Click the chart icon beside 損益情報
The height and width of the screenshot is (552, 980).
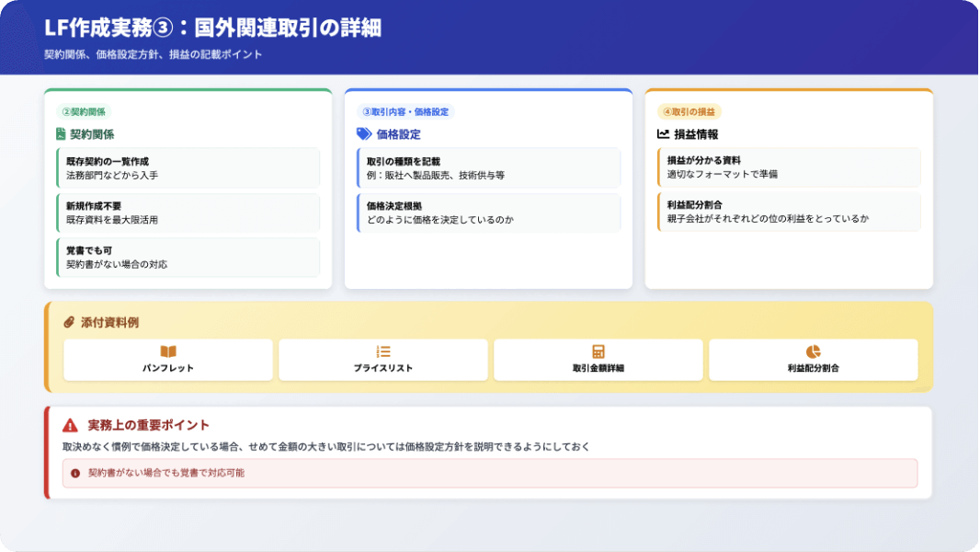[x=663, y=133]
